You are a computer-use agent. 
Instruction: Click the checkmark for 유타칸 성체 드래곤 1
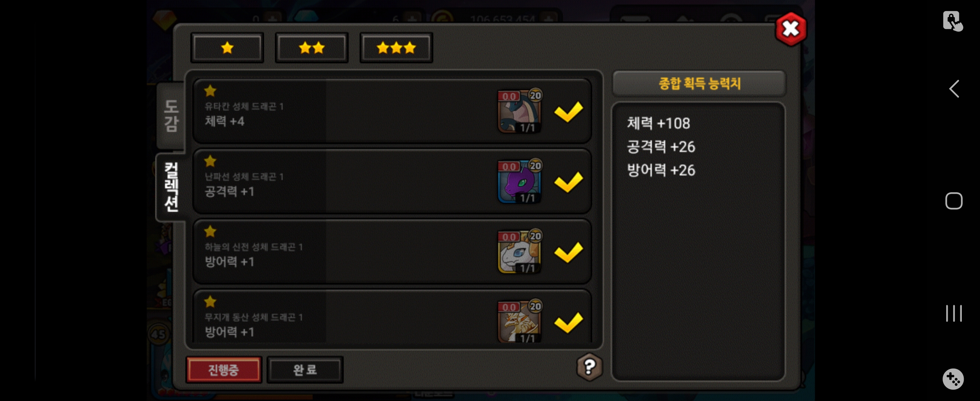click(568, 111)
